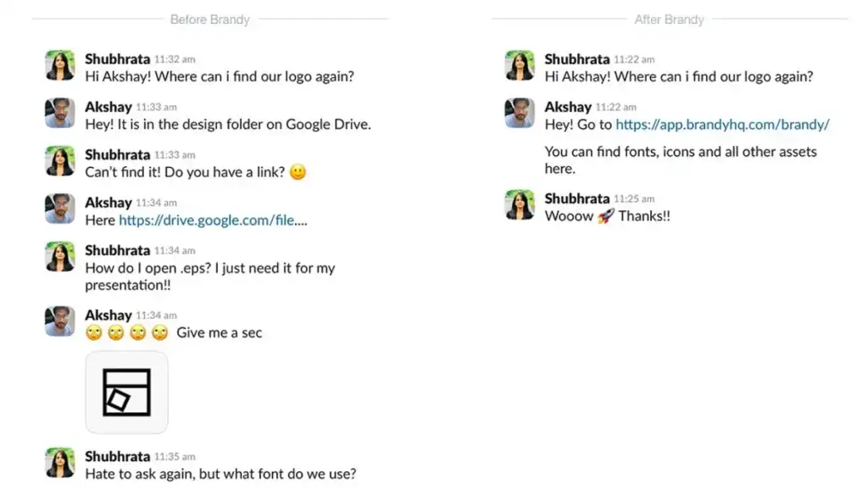Click the smiley emoji after 'Do you have a link?'

[x=298, y=172]
